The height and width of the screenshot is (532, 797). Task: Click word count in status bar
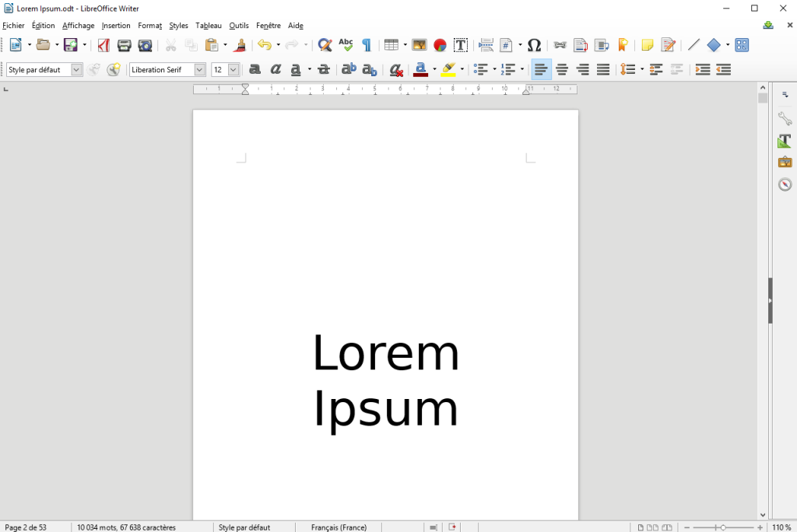pyautogui.click(x=126, y=527)
